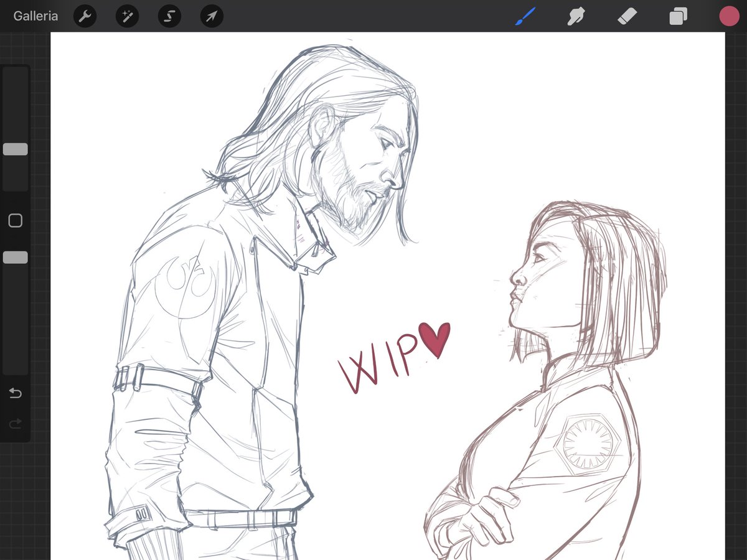747x560 pixels.
Task: Activate the Selection S tool
Action: (169, 16)
